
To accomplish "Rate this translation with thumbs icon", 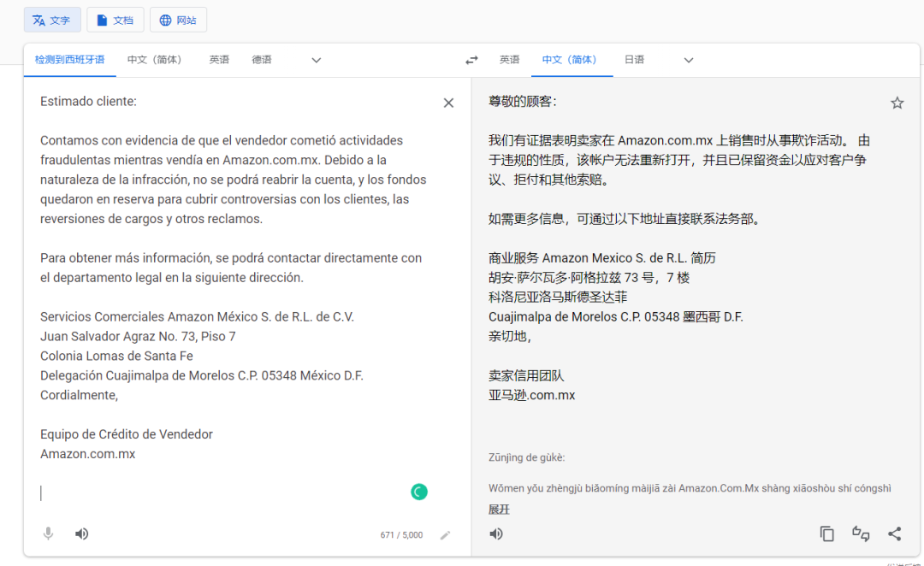I will (861, 534).
